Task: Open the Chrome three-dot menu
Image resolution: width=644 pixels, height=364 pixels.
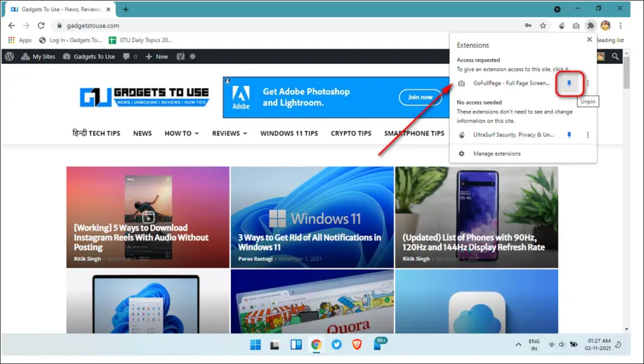Action: 621,25
